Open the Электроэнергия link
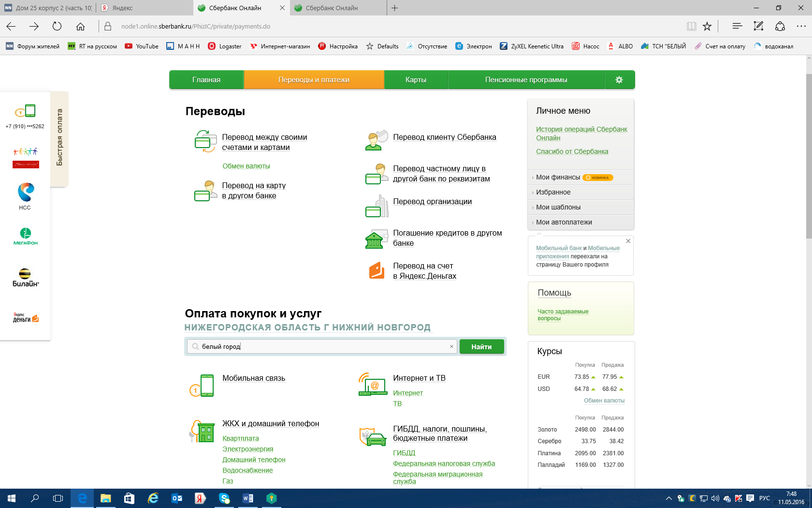 pyautogui.click(x=247, y=449)
